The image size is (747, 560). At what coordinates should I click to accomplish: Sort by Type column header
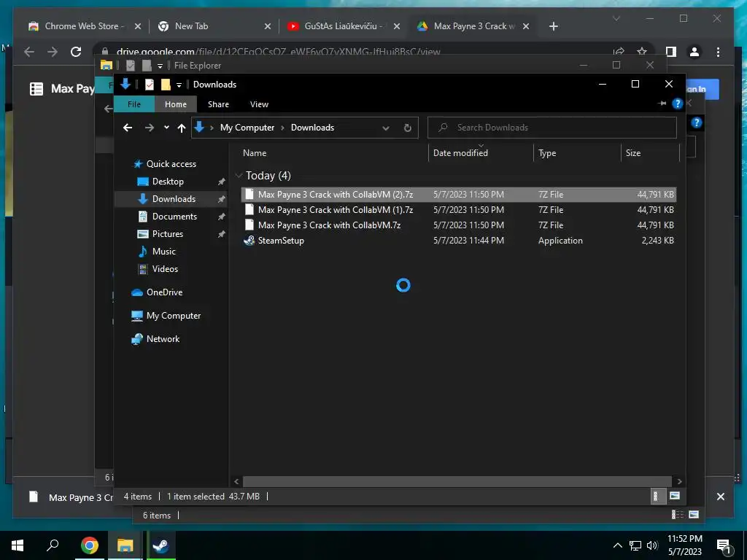(547, 153)
